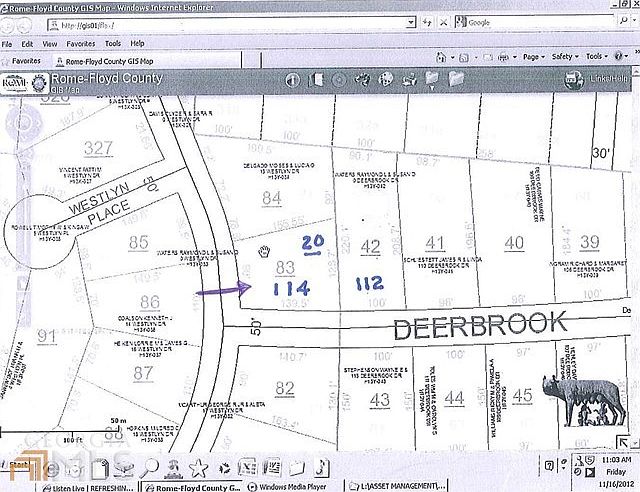Click the address bar URL field
This screenshot has width=640, height=492.
pyautogui.click(x=200, y=25)
